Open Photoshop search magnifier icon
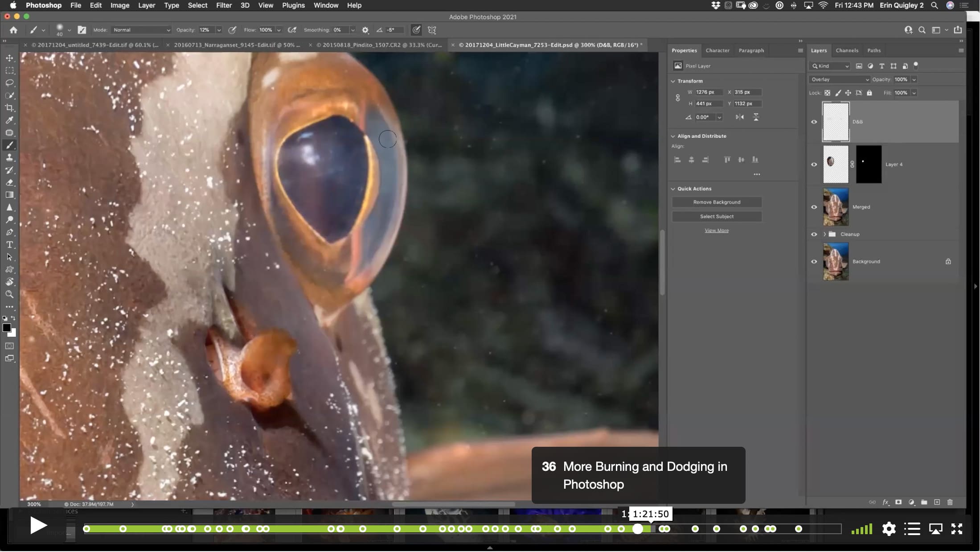The width and height of the screenshot is (980, 552). point(922,30)
